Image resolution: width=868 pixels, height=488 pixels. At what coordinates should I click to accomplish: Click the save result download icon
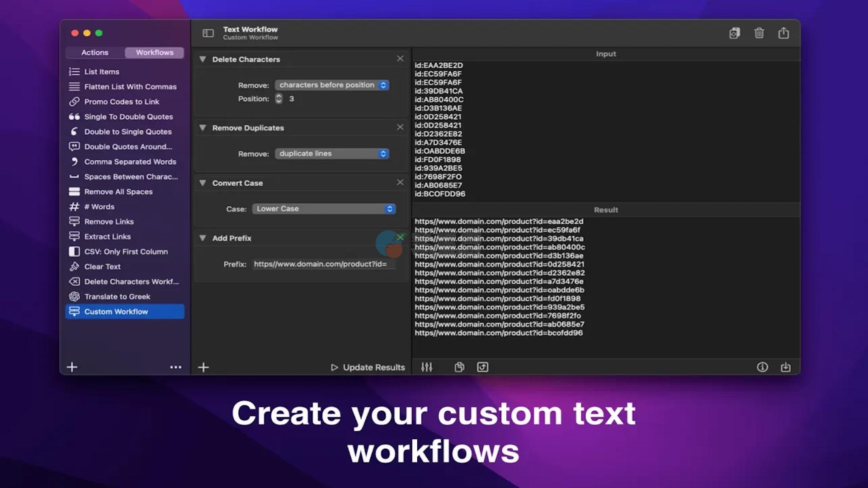pos(786,367)
